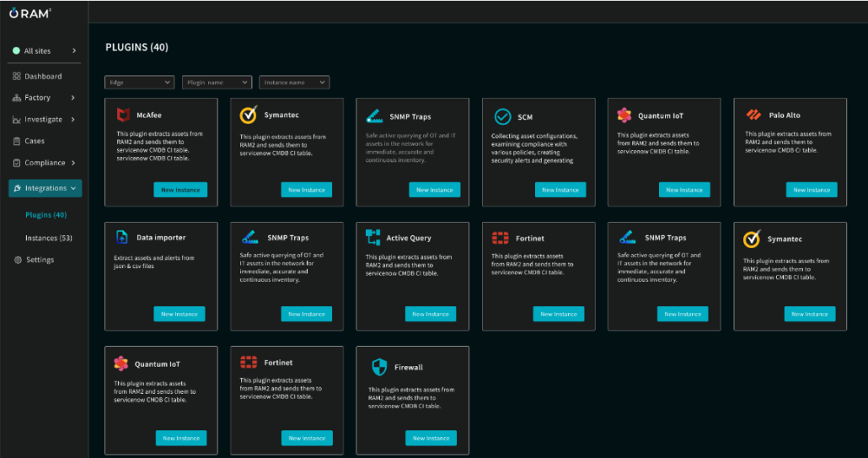Click the green status dot beside All sites
The image size is (868, 458).
[16, 51]
